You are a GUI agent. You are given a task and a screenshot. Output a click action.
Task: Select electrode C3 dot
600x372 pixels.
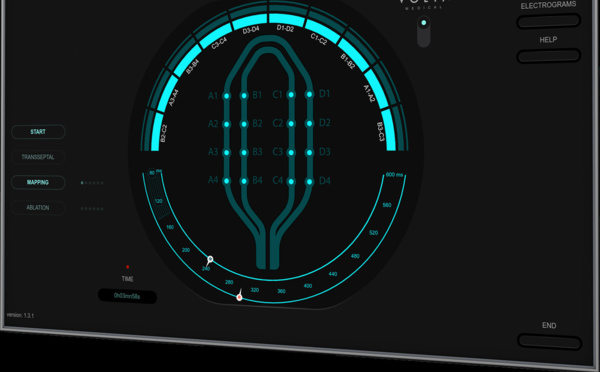291,153
